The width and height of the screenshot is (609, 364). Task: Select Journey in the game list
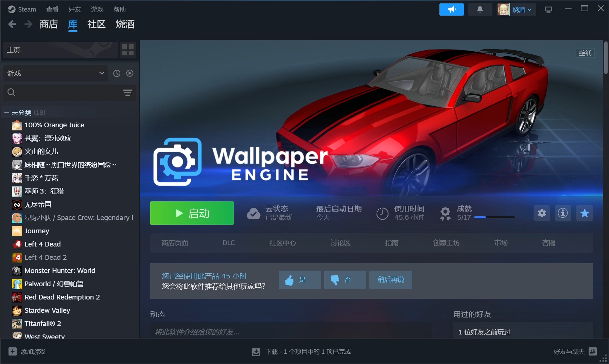point(37,231)
